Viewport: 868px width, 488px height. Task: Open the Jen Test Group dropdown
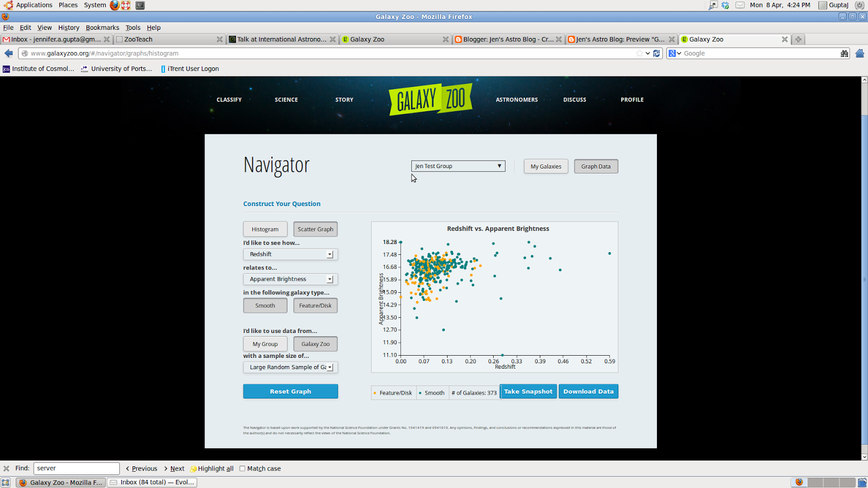pyautogui.click(x=458, y=166)
